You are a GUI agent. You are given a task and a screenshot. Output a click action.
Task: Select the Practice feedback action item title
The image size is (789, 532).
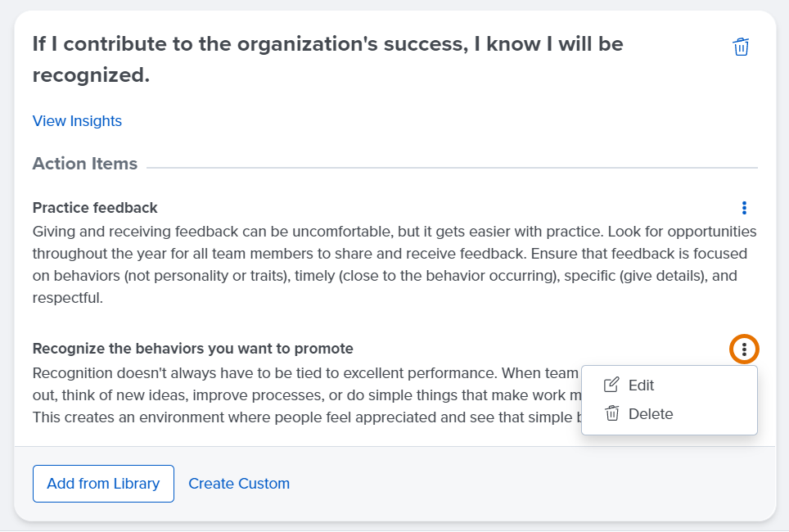pos(95,208)
